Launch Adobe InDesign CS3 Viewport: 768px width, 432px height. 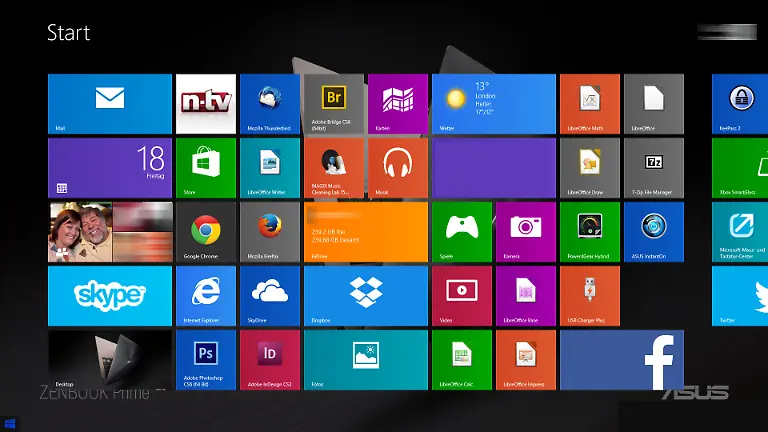click(270, 359)
